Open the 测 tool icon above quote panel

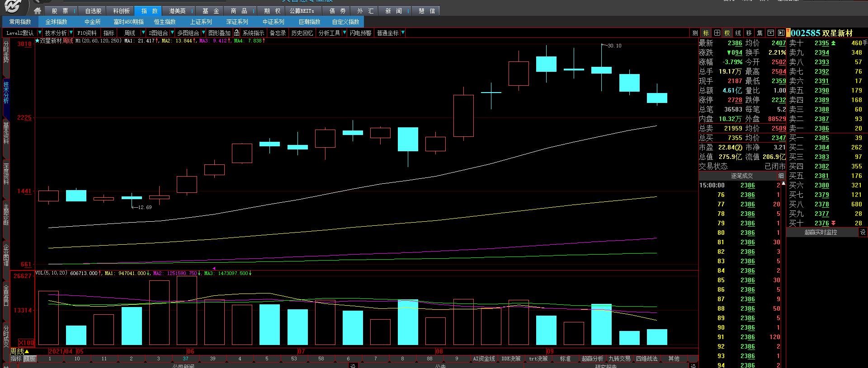(695, 33)
